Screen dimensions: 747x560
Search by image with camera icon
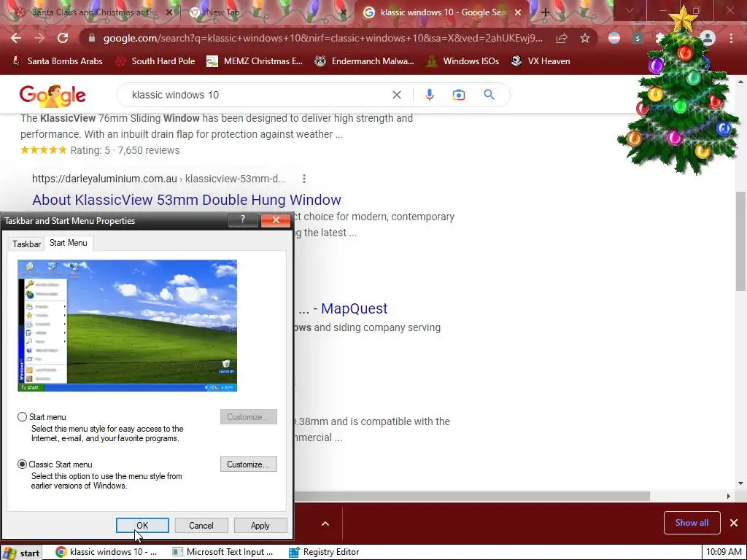[458, 95]
